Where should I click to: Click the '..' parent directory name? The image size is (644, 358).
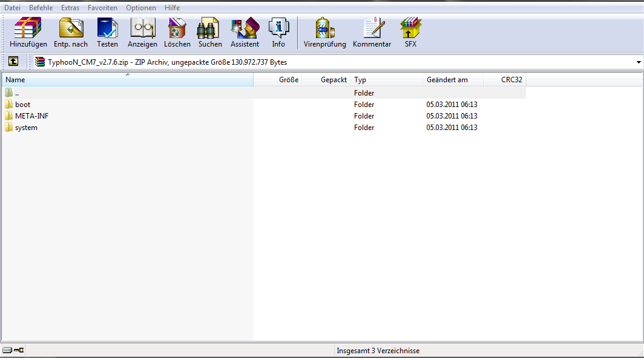[17, 93]
